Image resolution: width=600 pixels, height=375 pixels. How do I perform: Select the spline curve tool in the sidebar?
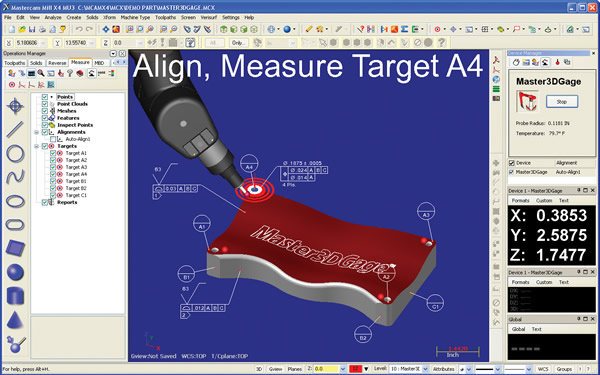coord(15,177)
